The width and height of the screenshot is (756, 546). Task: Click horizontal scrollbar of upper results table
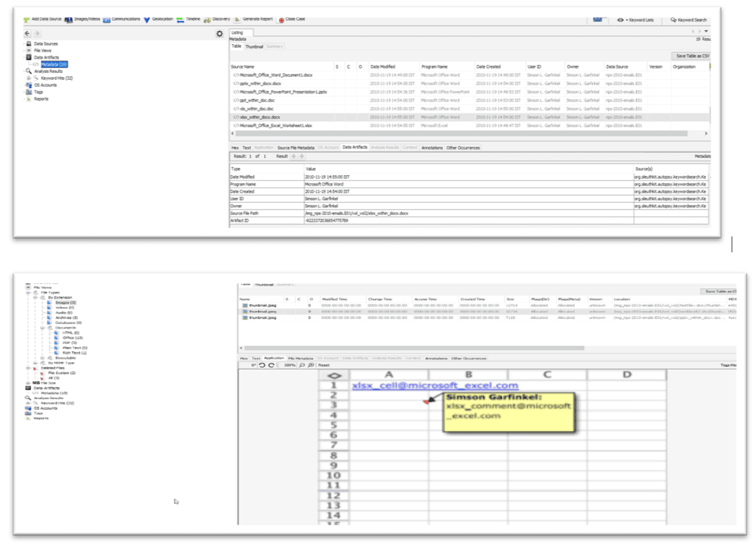[462, 133]
